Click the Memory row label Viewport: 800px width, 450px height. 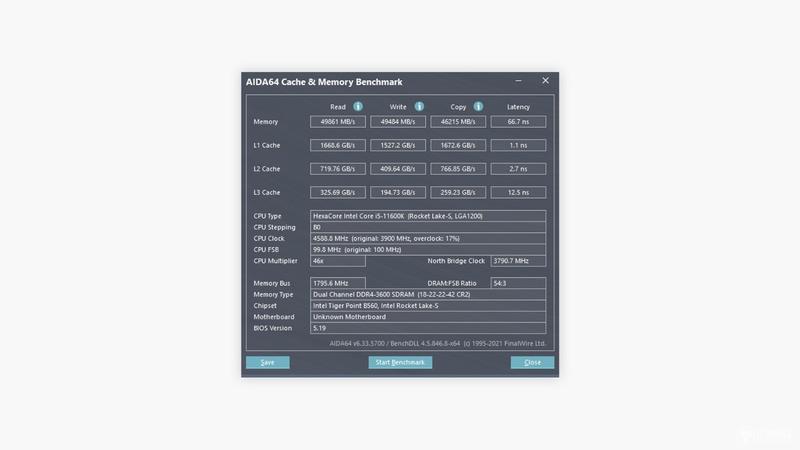266,122
